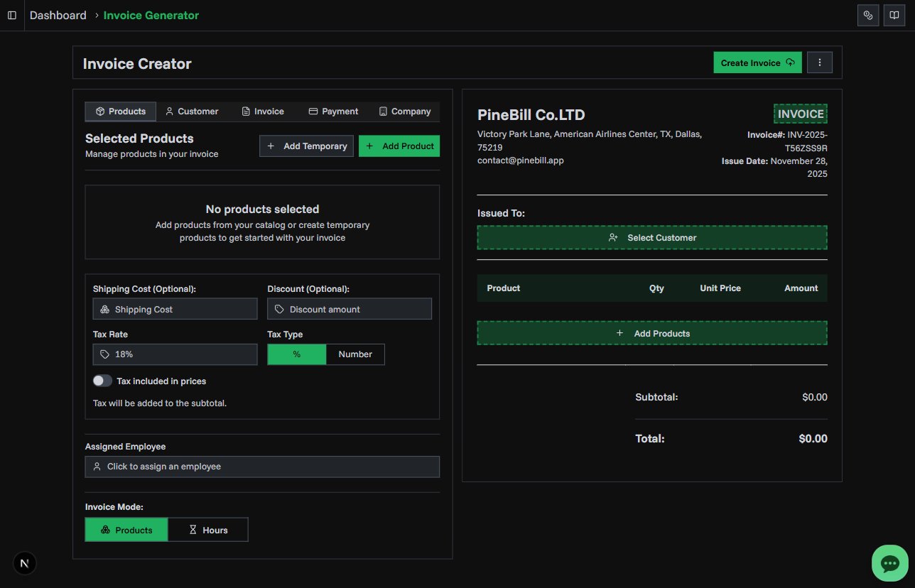
Task: Go to Dashboard breadcrumb
Action: 58,15
